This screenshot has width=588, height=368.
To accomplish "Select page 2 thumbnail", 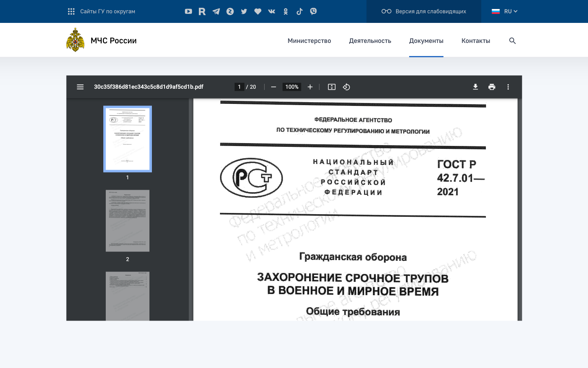I will pos(127,221).
